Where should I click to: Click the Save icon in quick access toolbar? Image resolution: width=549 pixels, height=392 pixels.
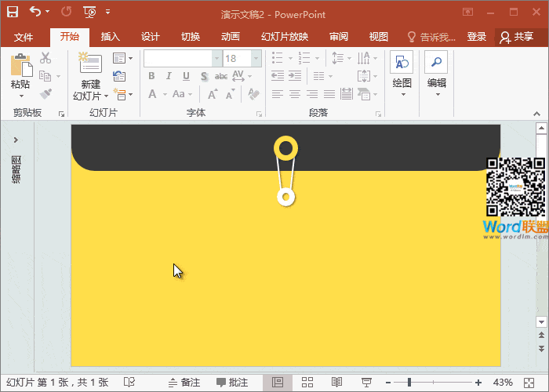coord(13,12)
